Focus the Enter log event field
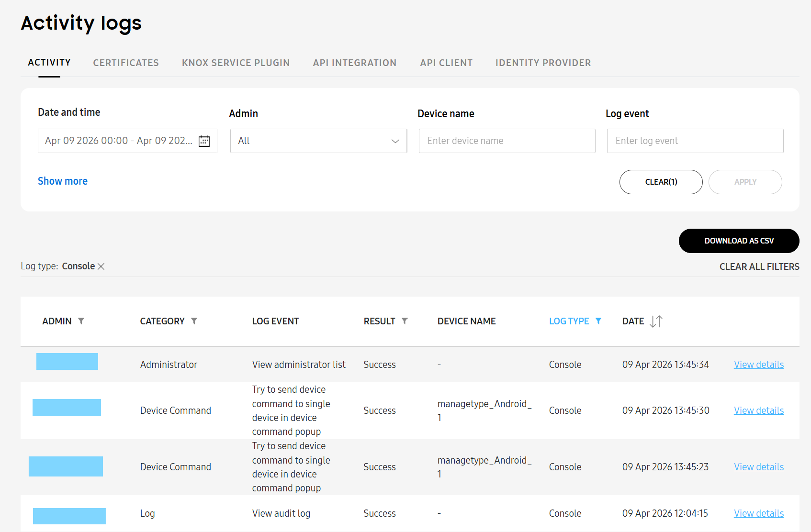This screenshot has width=811, height=532. [x=695, y=141]
